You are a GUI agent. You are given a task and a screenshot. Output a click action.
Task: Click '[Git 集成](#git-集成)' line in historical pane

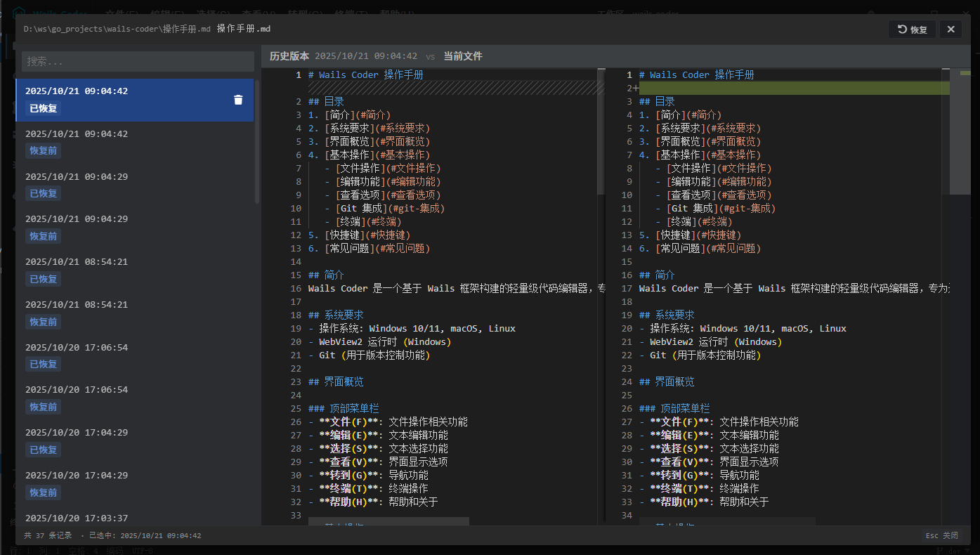pos(391,209)
